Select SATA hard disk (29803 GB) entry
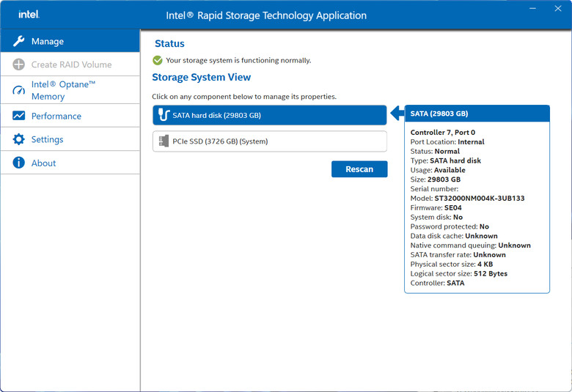 [270, 115]
